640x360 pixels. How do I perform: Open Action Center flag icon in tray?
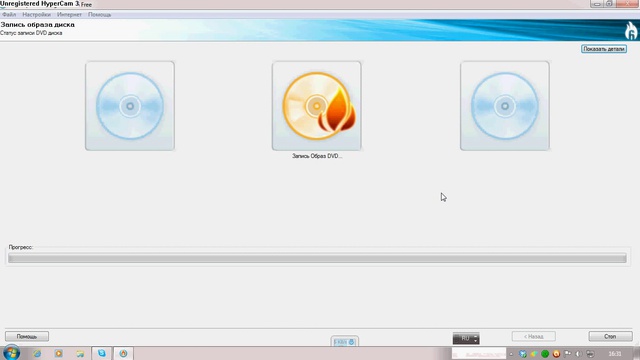click(x=567, y=354)
